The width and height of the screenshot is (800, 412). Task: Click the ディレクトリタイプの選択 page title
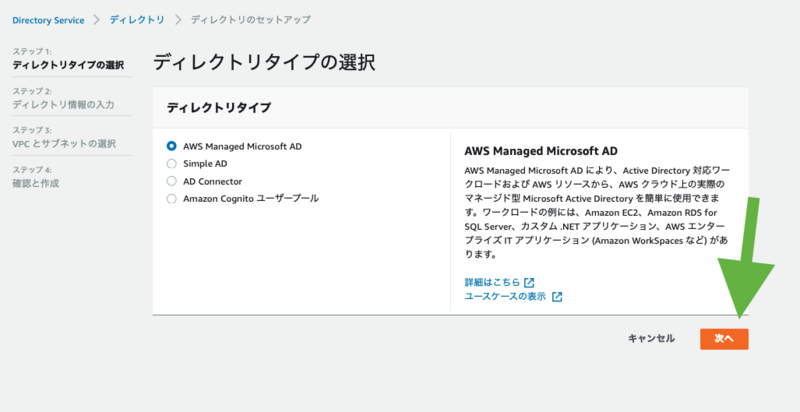pos(264,62)
